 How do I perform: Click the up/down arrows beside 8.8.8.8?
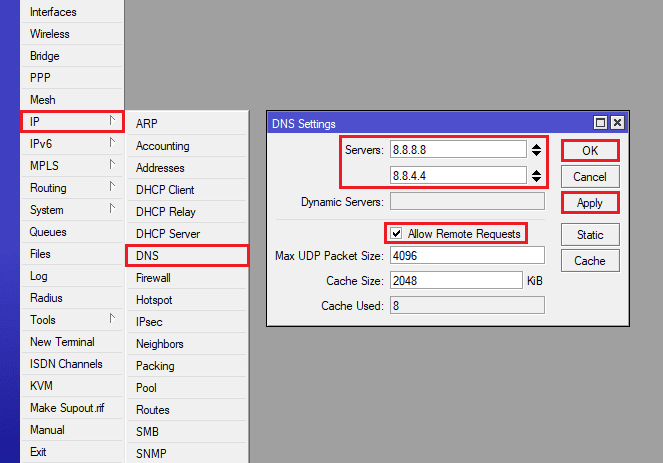[x=536, y=150]
